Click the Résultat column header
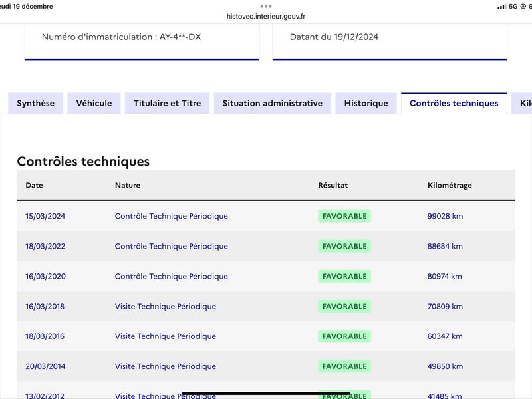 [x=333, y=186]
